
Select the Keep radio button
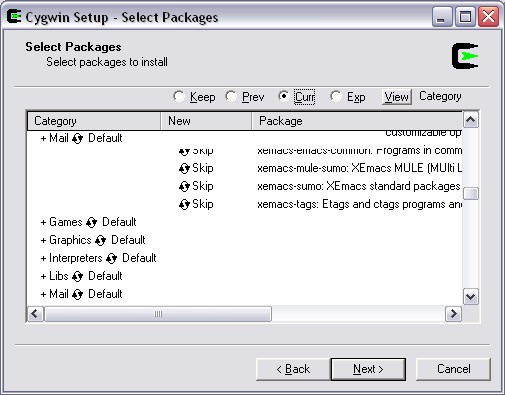179,97
